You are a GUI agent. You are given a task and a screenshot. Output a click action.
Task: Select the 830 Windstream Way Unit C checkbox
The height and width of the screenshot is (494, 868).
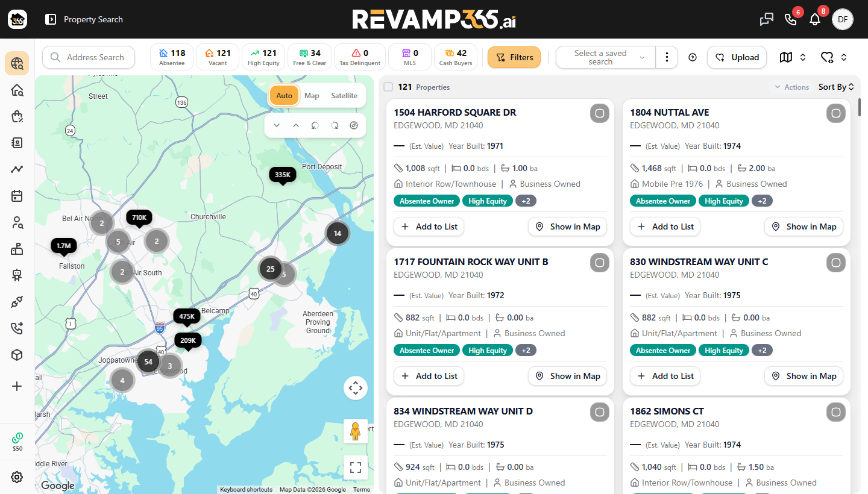pyautogui.click(x=835, y=263)
